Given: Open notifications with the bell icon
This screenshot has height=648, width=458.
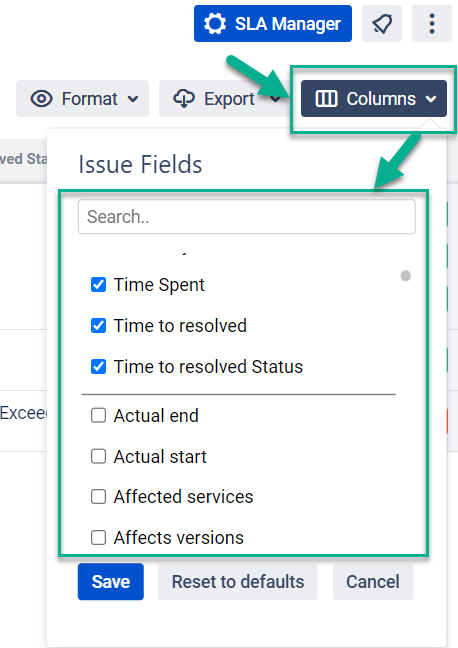Looking at the screenshot, I should click(382, 24).
